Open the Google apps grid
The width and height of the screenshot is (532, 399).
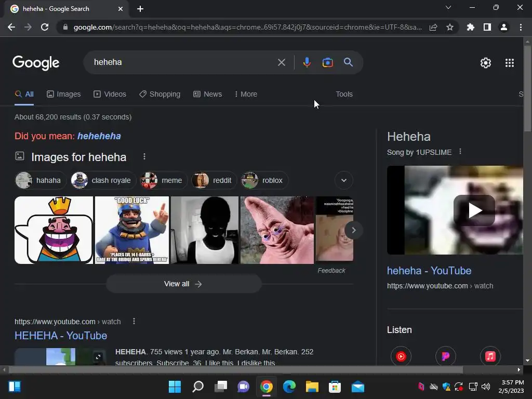point(510,63)
